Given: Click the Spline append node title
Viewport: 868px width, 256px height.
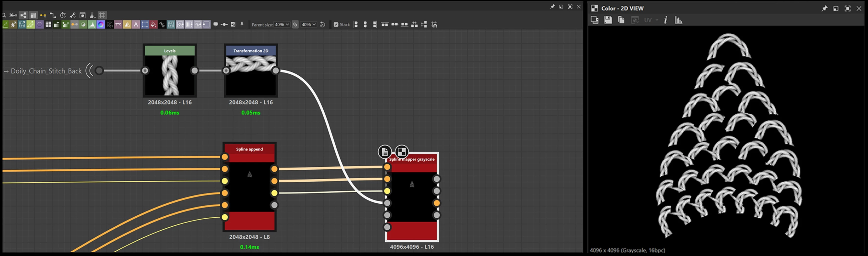Looking at the screenshot, I should pyautogui.click(x=249, y=149).
